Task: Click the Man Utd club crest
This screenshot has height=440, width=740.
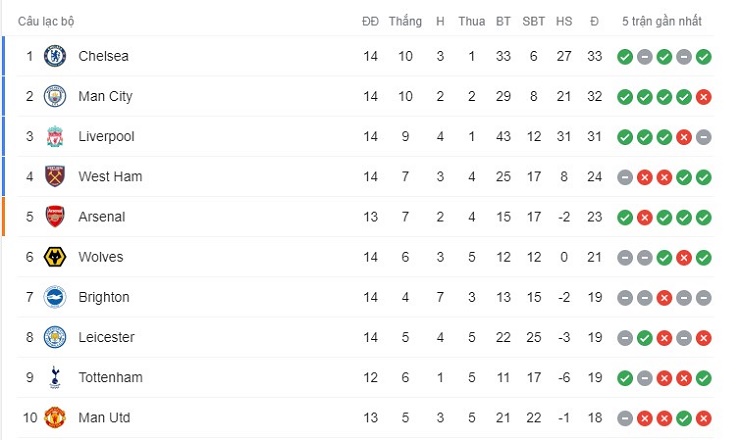Action: (55, 417)
